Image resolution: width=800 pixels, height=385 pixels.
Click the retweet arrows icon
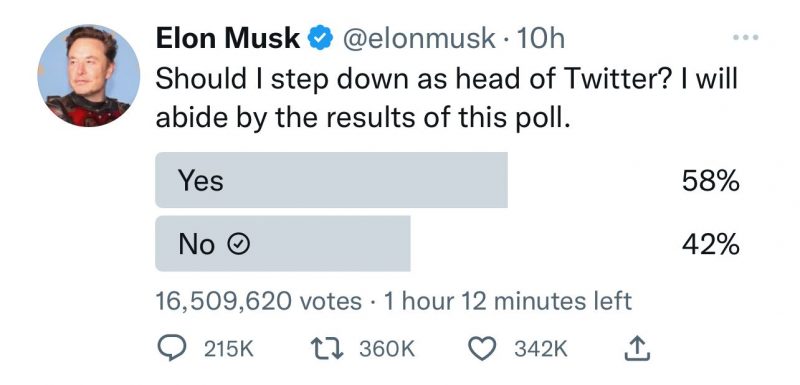point(329,349)
